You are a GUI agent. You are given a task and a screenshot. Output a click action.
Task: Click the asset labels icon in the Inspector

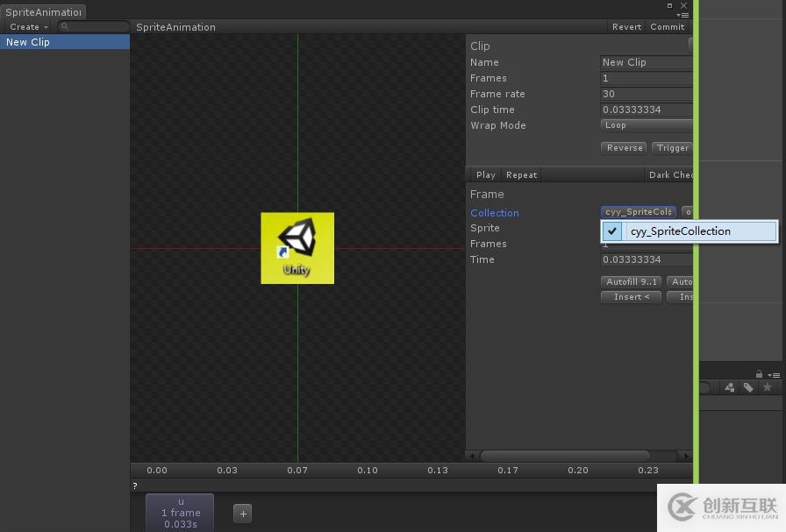[x=730, y=387]
